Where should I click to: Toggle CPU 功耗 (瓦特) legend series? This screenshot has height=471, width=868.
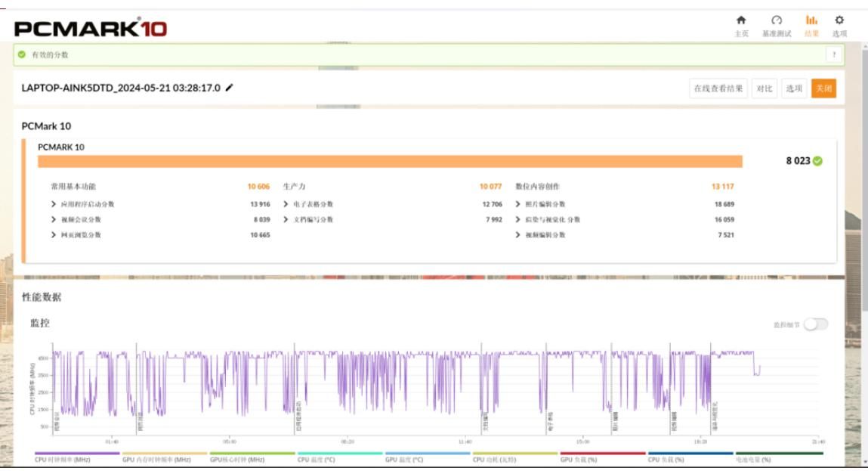(x=514, y=457)
